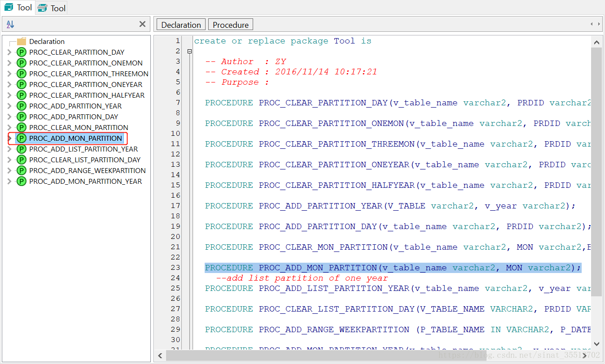Click vertical scrollbar down arrow in editor
The image size is (605, 364).
point(596,344)
